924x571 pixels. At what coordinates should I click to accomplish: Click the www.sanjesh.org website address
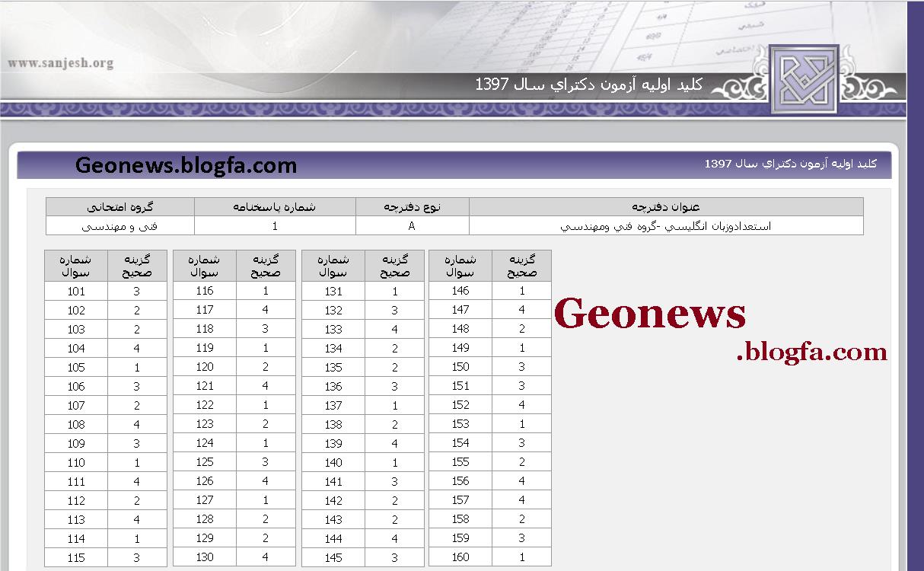pos(61,63)
